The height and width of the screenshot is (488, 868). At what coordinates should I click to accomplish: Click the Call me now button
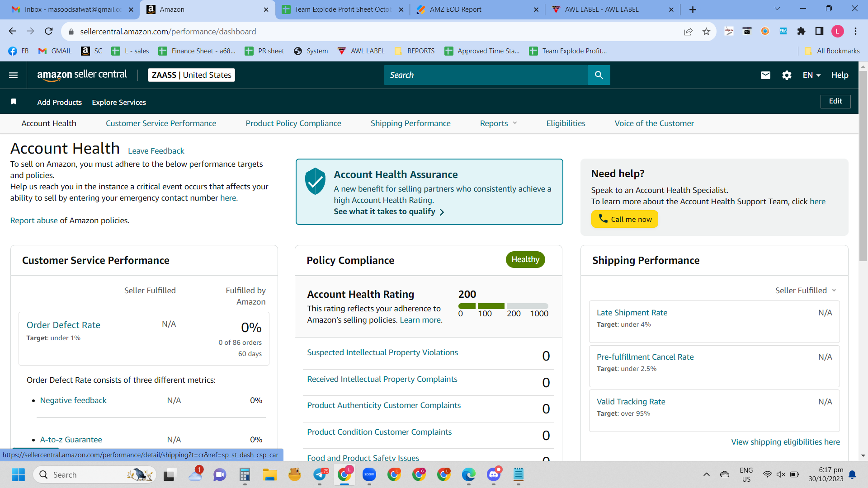(x=624, y=219)
